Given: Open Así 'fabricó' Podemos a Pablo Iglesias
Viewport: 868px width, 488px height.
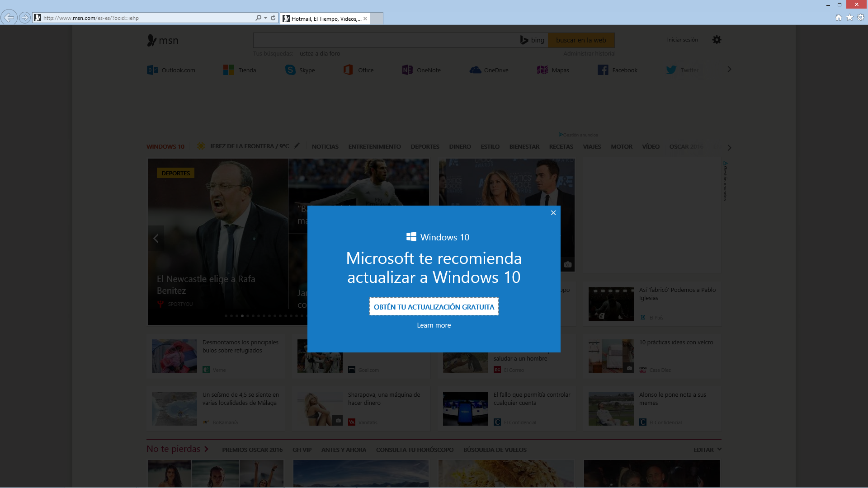Looking at the screenshot, I should click(677, 294).
